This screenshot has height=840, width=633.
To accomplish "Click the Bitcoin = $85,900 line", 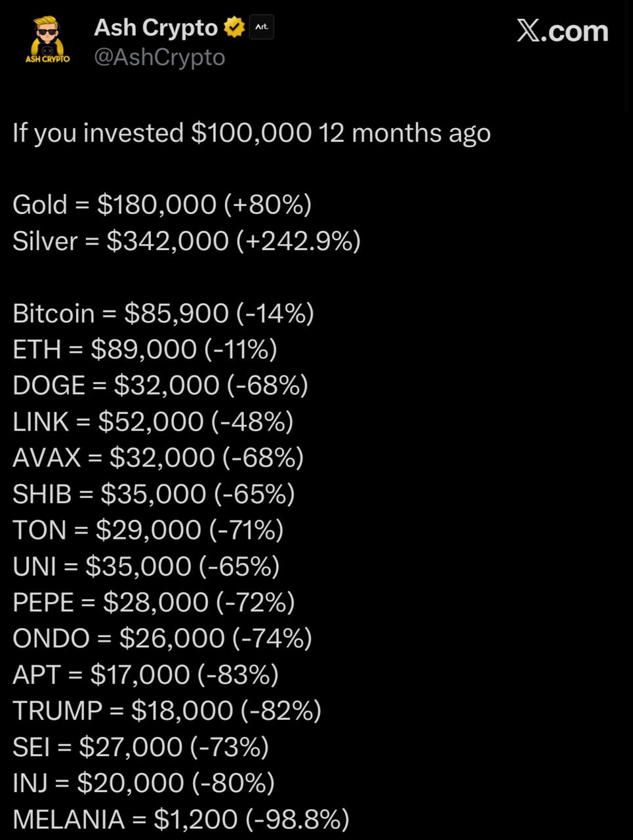I will (163, 313).
